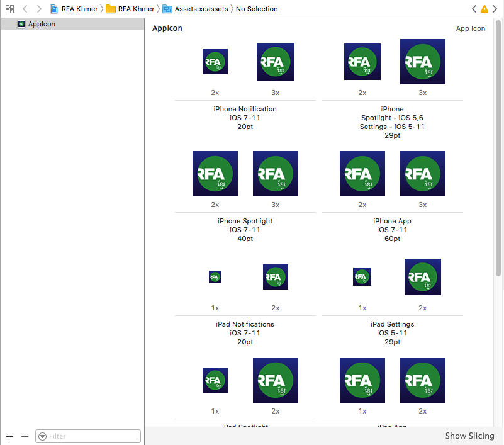Click the iPad Notifications 20pt label
The width and height of the screenshot is (504, 445).
245,333
